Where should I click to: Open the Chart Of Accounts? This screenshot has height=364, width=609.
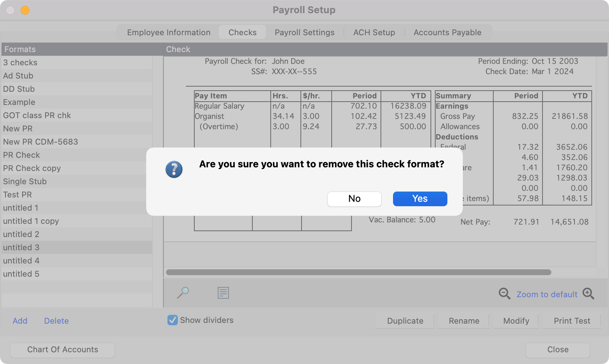coord(62,350)
